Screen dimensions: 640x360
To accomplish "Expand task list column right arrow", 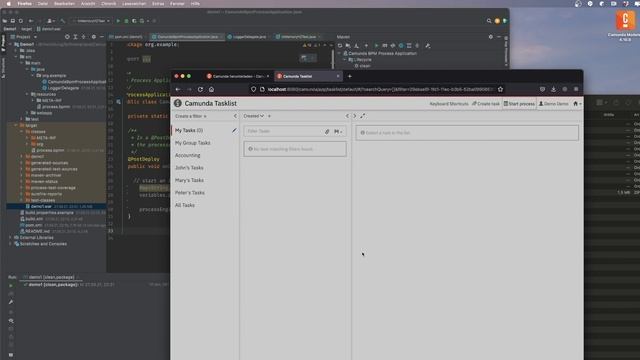I will (354, 116).
